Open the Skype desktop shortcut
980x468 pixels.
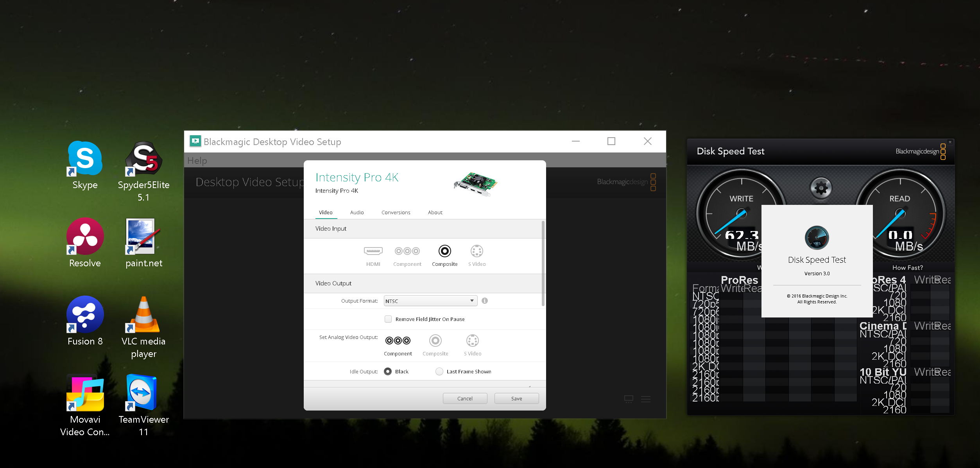pyautogui.click(x=85, y=165)
